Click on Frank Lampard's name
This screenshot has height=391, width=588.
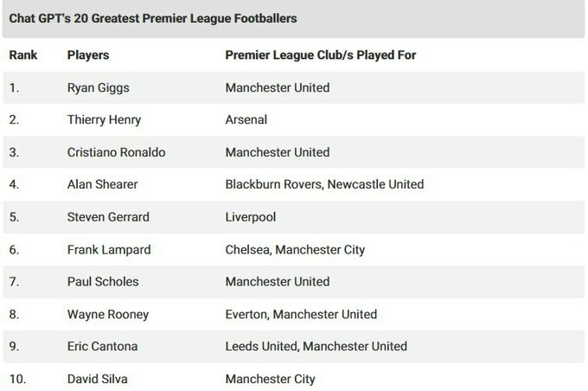[x=108, y=249]
